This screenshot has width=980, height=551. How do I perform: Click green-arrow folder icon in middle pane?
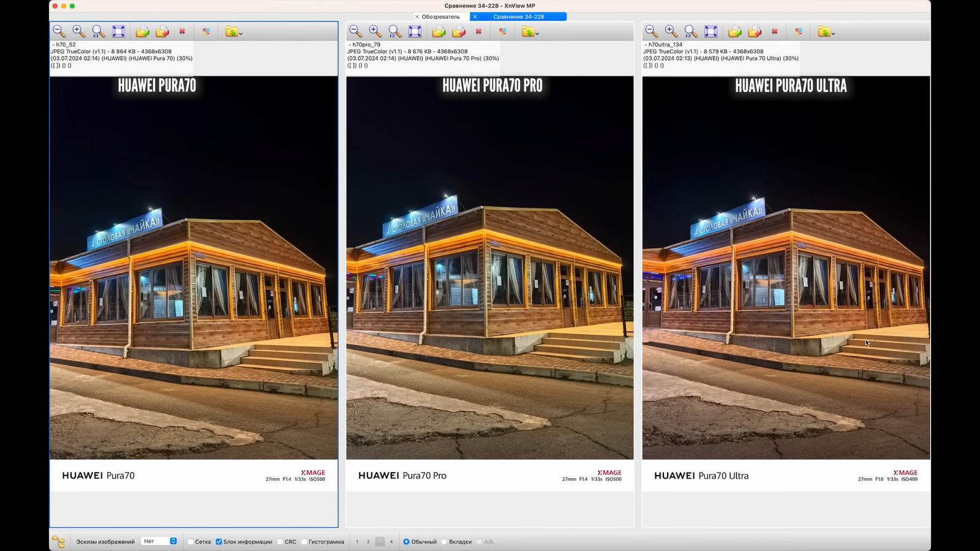(x=439, y=31)
